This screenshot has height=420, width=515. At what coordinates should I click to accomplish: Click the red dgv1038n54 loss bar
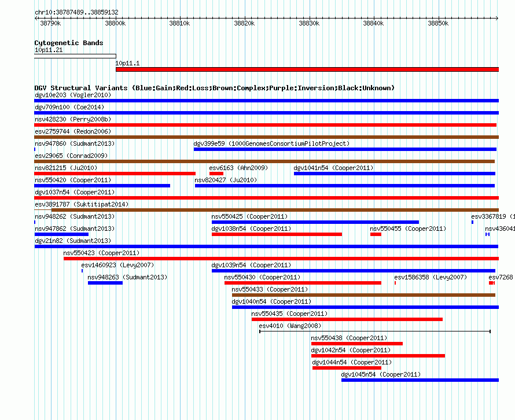pyautogui.click(x=277, y=234)
